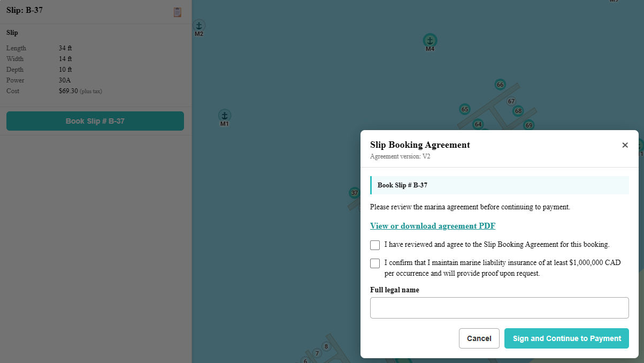644x363 pixels.
Task: Click slip marker 66 on the map
Action: [500, 85]
